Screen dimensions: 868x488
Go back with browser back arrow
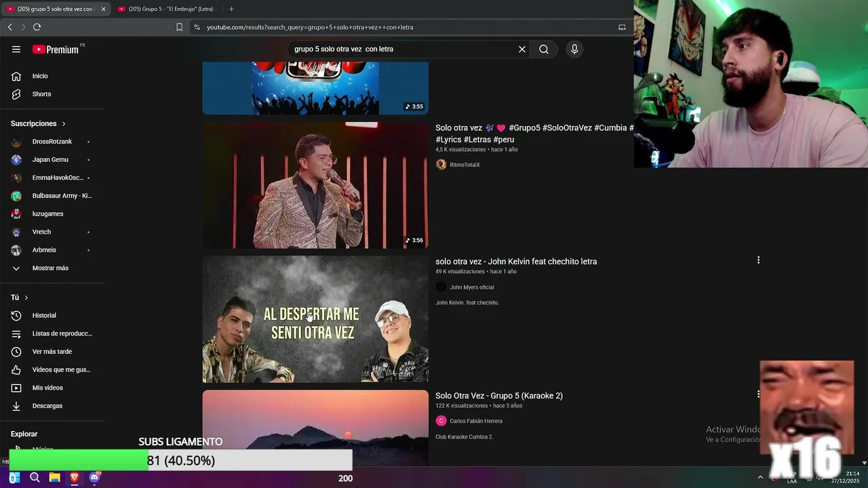click(x=9, y=27)
